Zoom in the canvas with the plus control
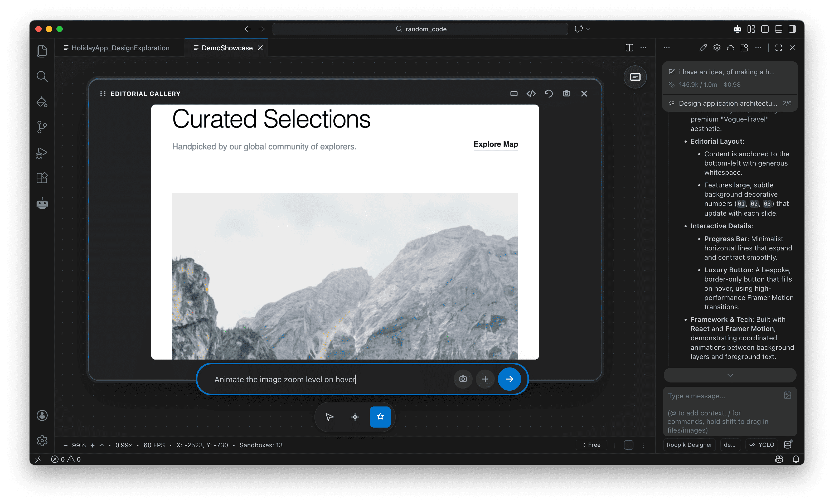 93,445
